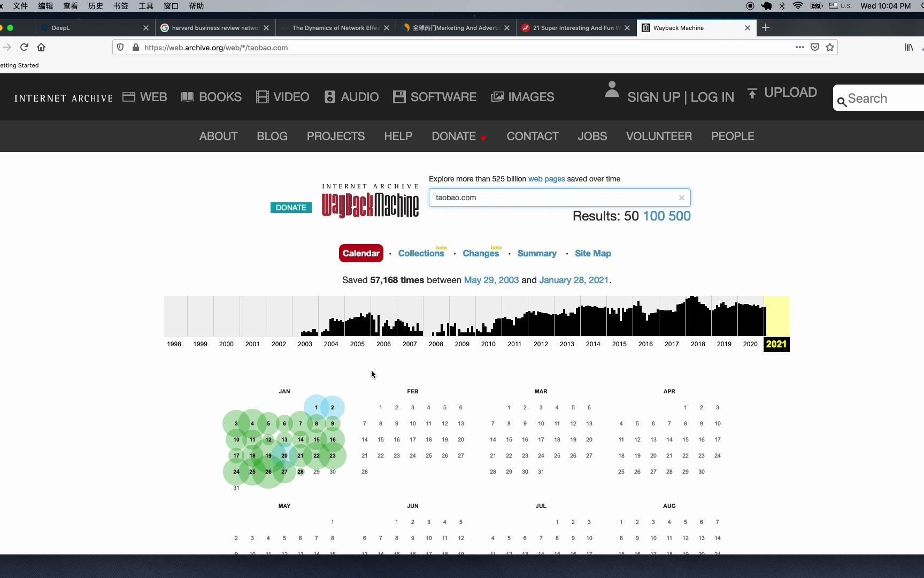Open IMAGES section of Internet Archive

coord(522,97)
